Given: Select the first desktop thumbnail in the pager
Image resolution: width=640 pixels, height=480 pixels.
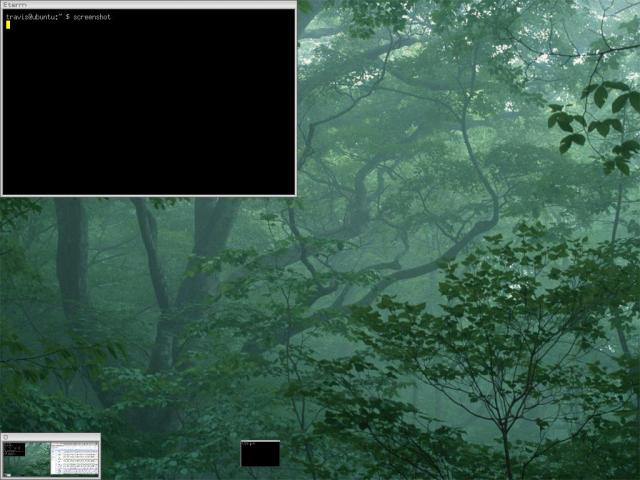Looking at the screenshot, I should [26, 459].
